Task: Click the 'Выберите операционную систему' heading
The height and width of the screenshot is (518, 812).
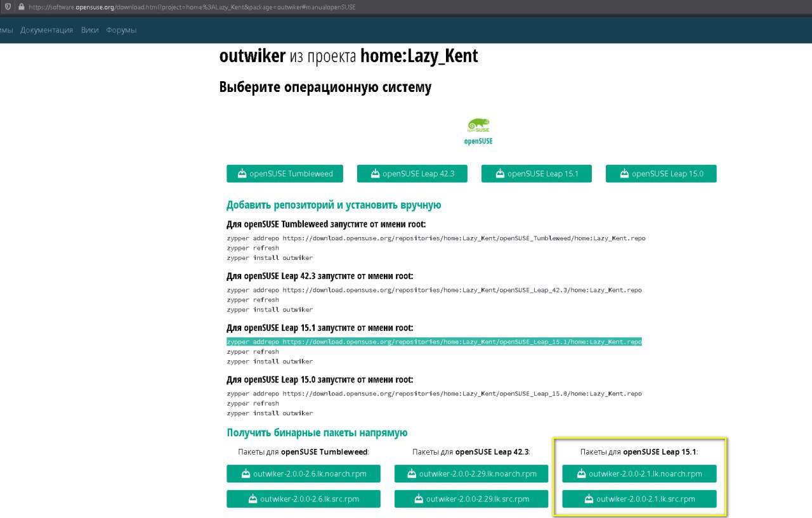Action: tap(325, 87)
